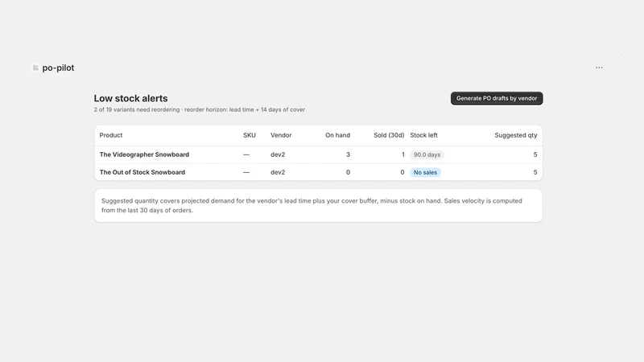Click the Product column header

pos(111,135)
